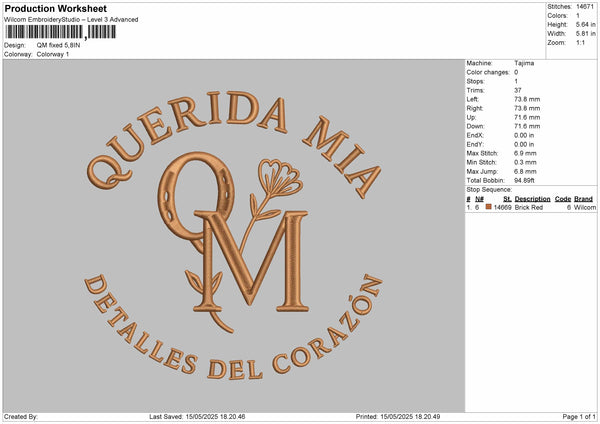Click the barcode below the worksheet title
The height and width of the screenshot is (424, 600).
point(60,32)
